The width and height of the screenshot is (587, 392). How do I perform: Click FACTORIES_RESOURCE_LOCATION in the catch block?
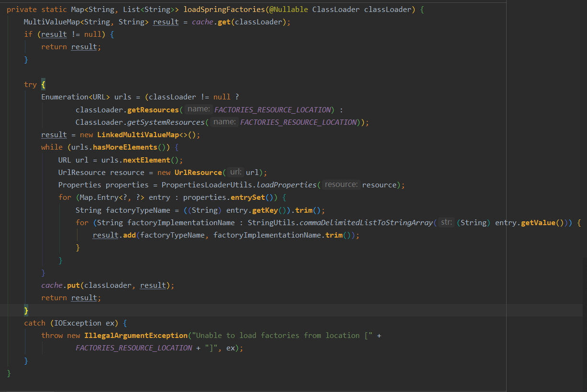(134, 348)
